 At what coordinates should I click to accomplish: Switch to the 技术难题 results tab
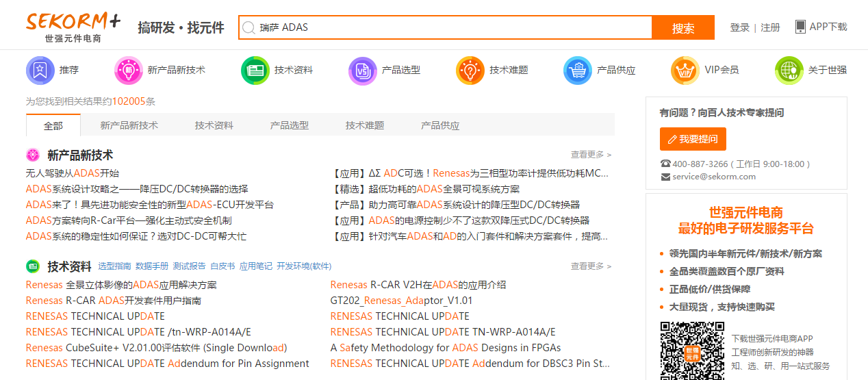pyautogui.click(x=364, y=125)
